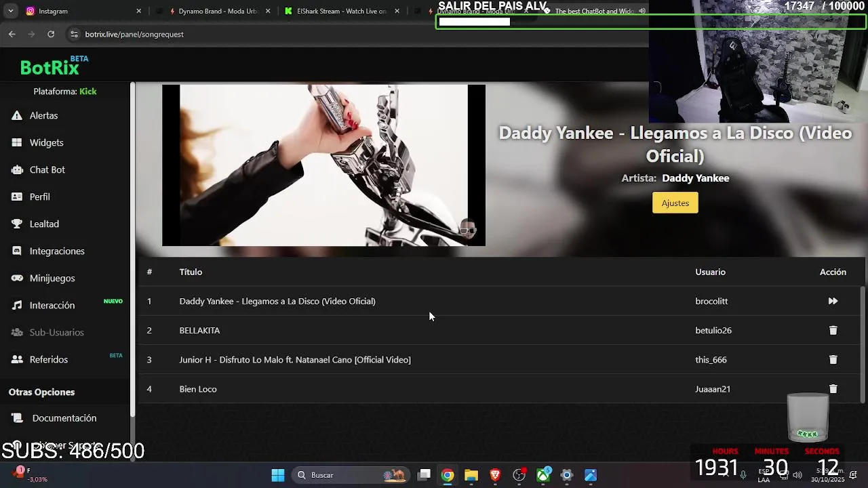Open Interacción in the sidebar
Image resolution: width=868 pixels, height=488 pixels.
point(52,306)
